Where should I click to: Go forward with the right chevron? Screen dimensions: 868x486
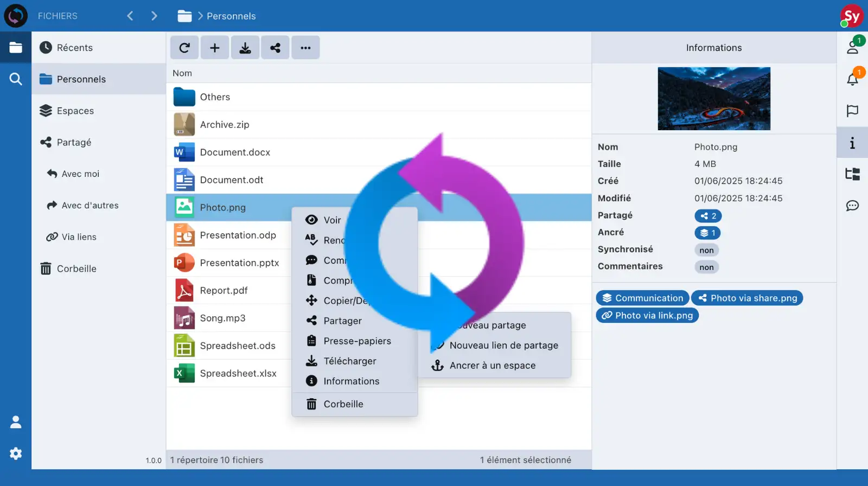click(x=154, y=16)
